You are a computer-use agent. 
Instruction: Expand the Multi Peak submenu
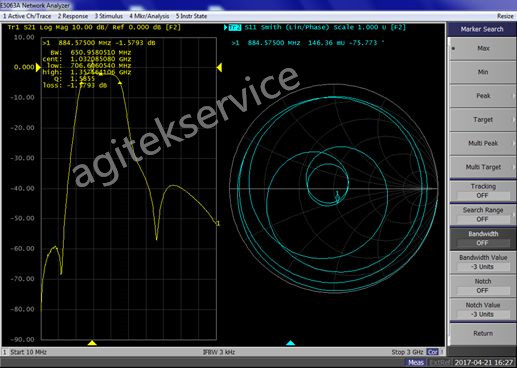(x=483, y=143)
